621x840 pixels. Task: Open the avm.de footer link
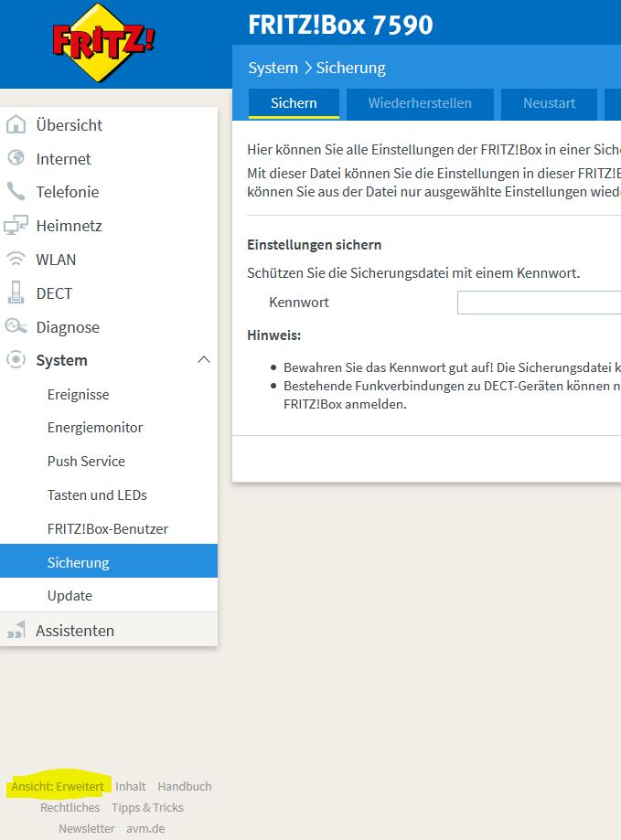click(145, 828)
